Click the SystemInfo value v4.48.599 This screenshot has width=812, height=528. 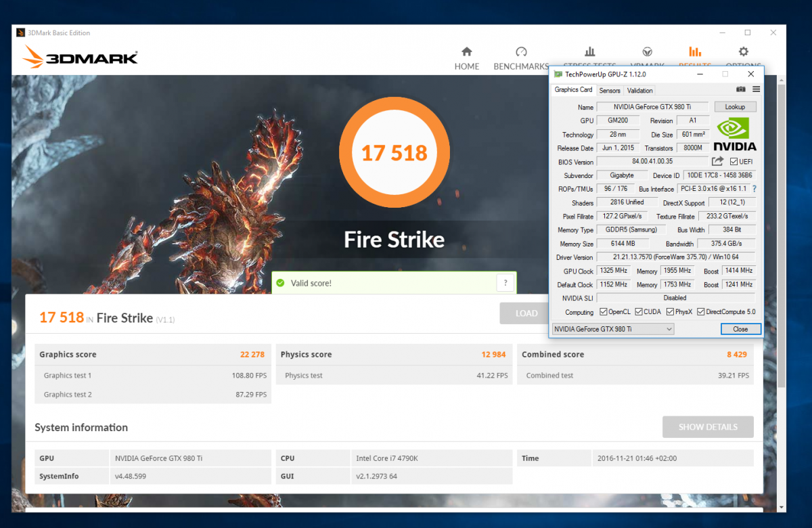tap(131, 476)
